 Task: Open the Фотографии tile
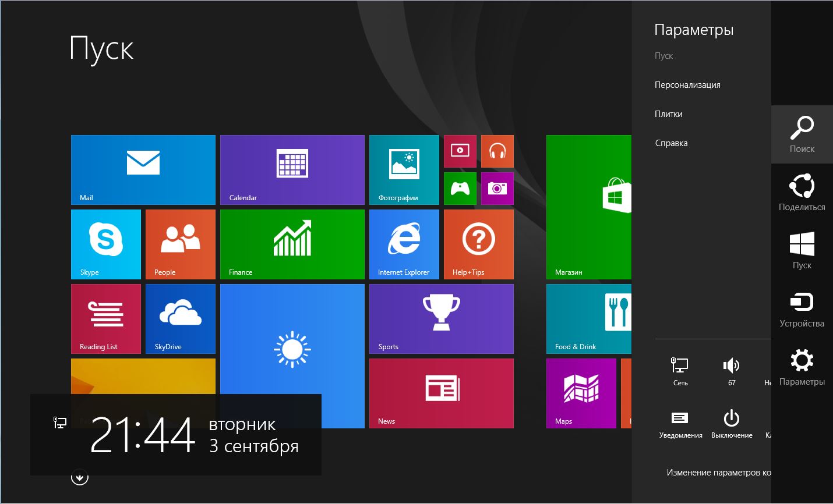pyautogui.click(x=404, y=170)
